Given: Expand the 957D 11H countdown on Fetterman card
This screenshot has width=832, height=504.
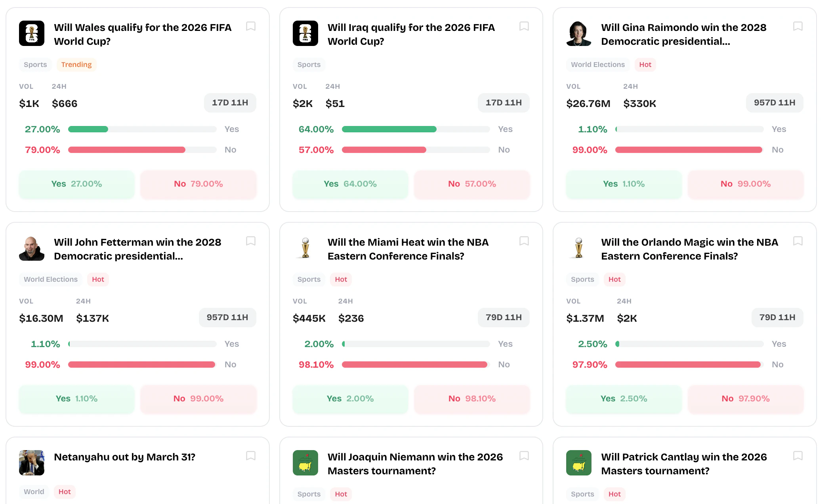Looking at the screenshot, I should click(x=227, y=317).
